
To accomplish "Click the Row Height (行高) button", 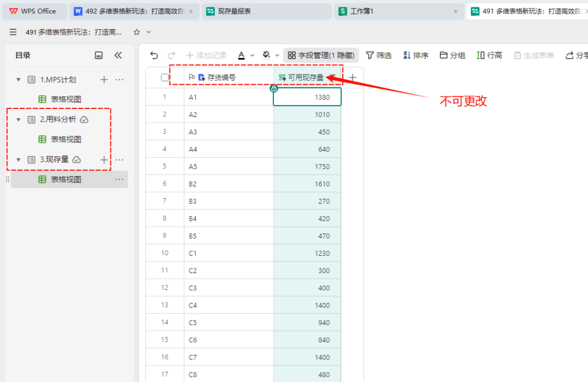I will (x=489, y=56).
